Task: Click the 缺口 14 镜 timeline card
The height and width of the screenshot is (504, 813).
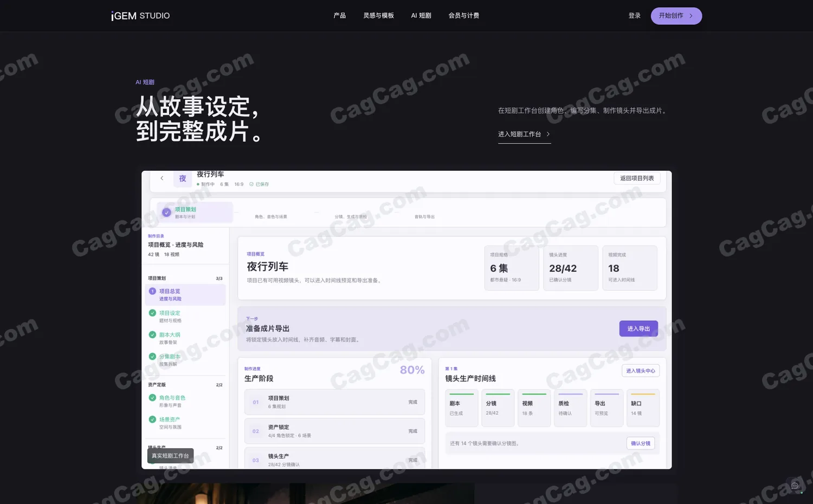Action: coord(643,408)
